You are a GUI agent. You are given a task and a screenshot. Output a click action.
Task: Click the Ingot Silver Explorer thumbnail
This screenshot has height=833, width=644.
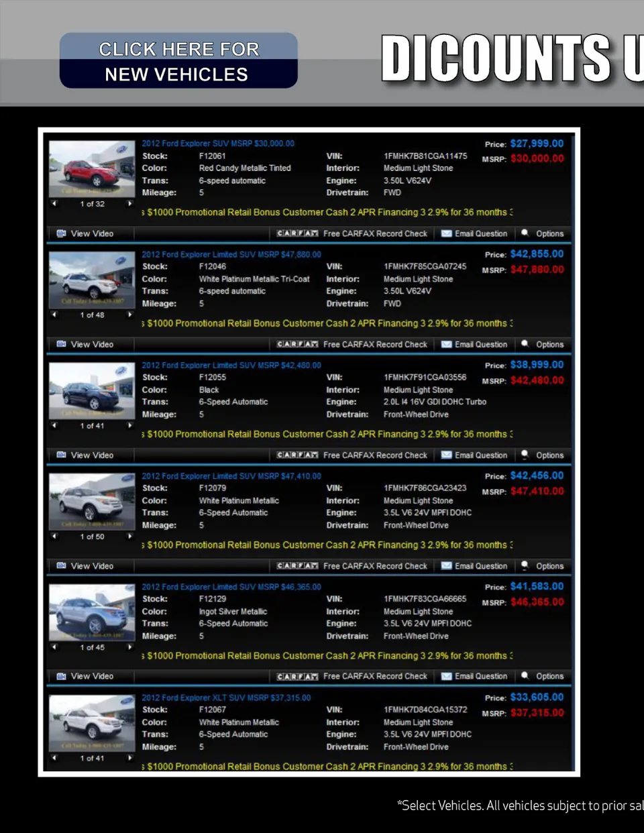[92, 612]
